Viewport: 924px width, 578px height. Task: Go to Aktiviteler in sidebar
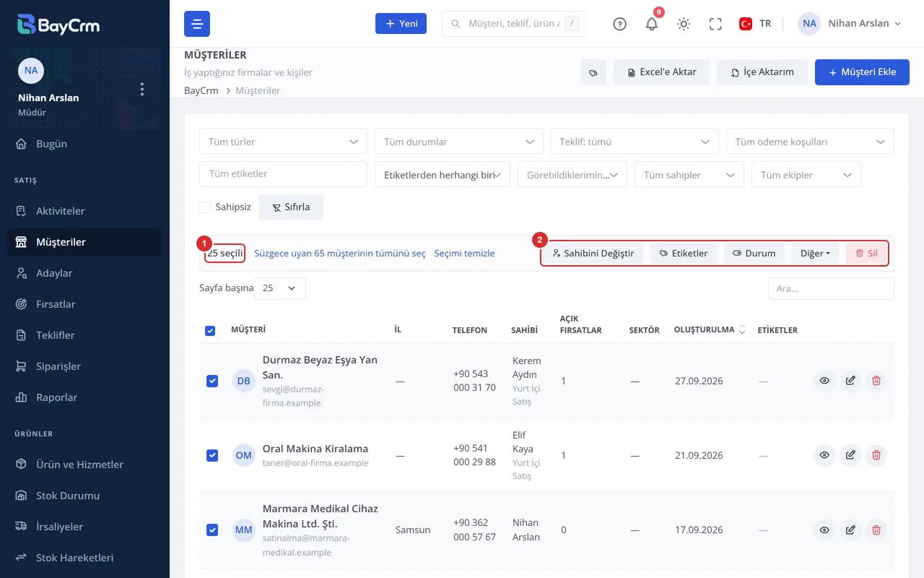pyautogui.click(x=84, y=211)
